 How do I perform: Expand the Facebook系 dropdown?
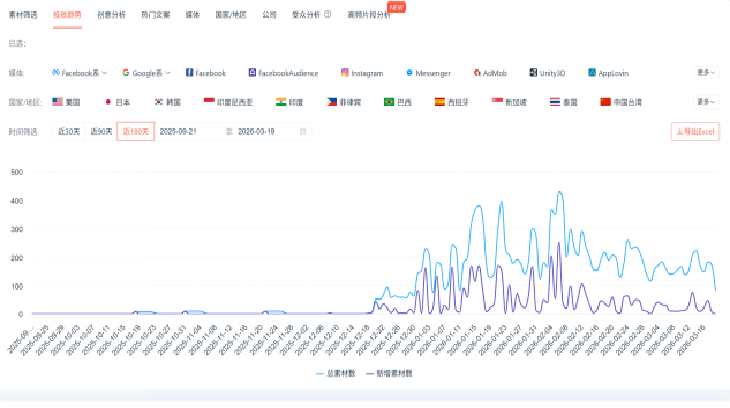point(84,73)
